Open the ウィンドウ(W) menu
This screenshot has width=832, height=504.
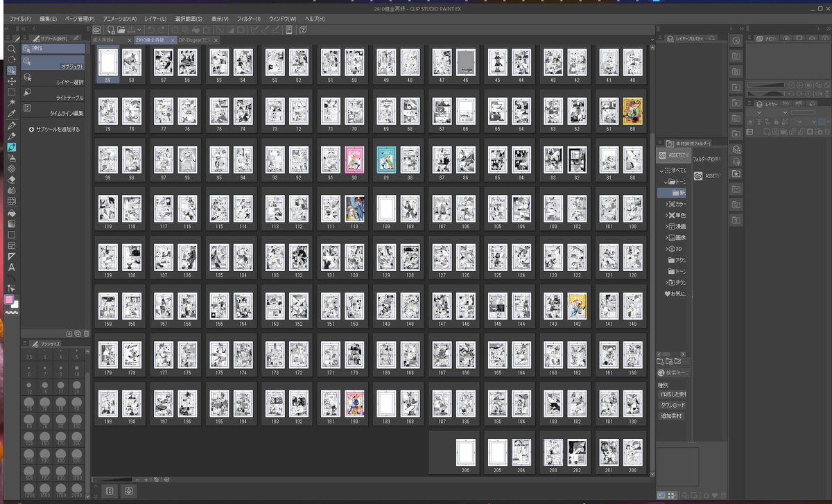(x=282, y=18)
